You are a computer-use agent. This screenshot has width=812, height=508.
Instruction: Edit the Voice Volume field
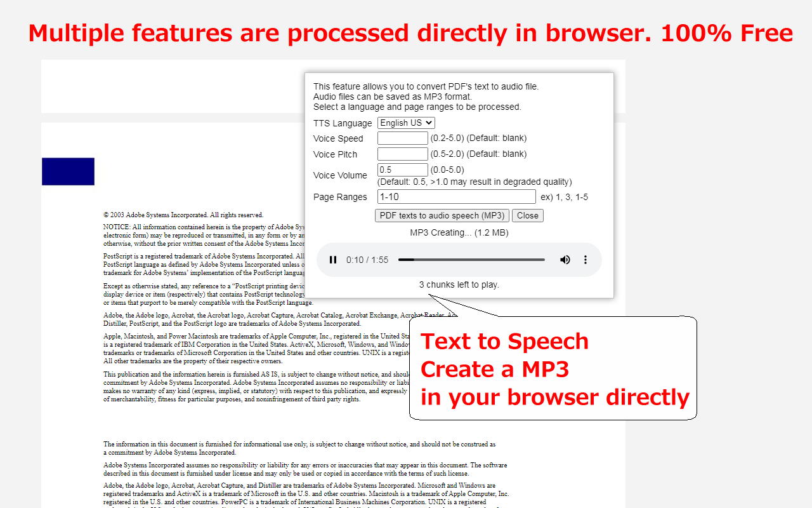[403, 170]
